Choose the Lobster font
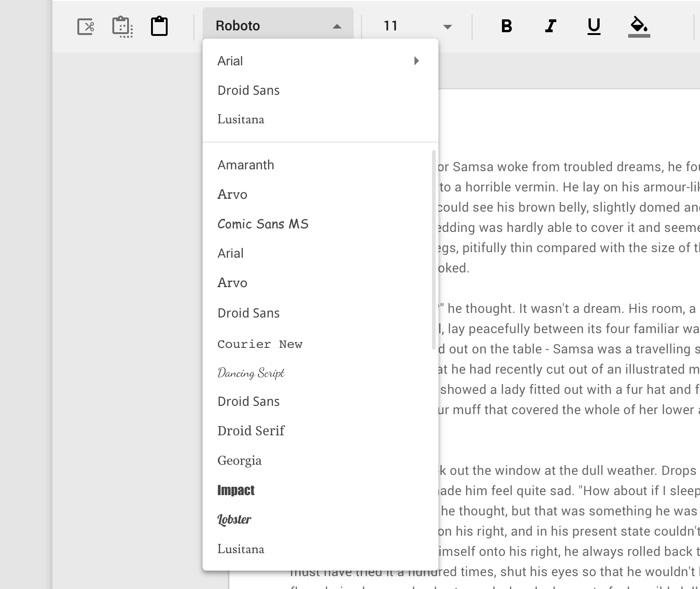The height and width of the screenshot is (589, 700). coord(234,520)
